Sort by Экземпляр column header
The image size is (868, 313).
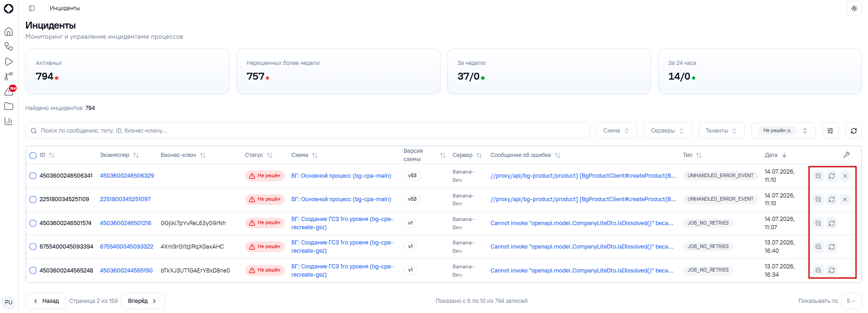coord(119,155)
